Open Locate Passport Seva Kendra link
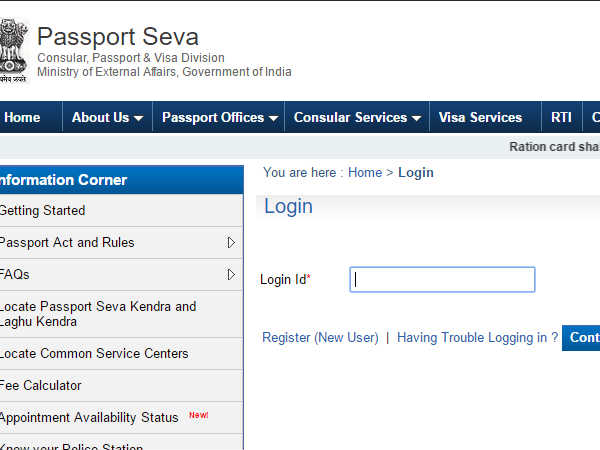The image size is (600, 450). [97, 314]
